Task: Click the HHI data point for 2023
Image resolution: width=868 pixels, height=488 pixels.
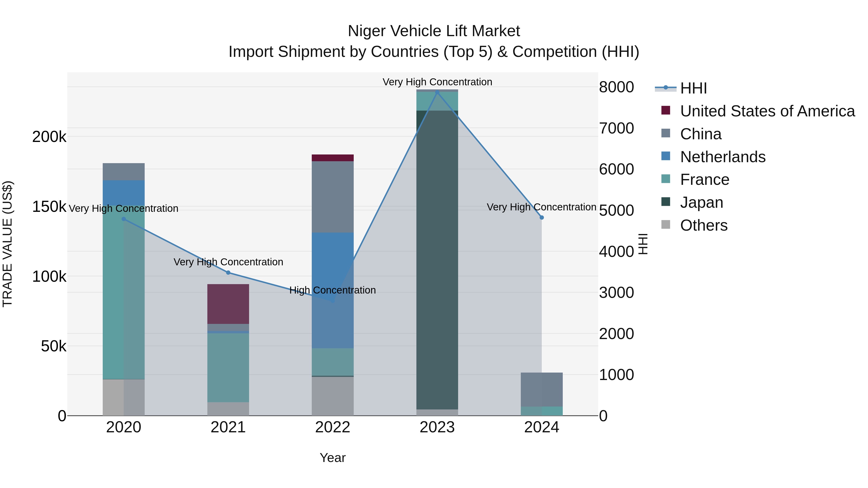Action: (x=437, y=92)
